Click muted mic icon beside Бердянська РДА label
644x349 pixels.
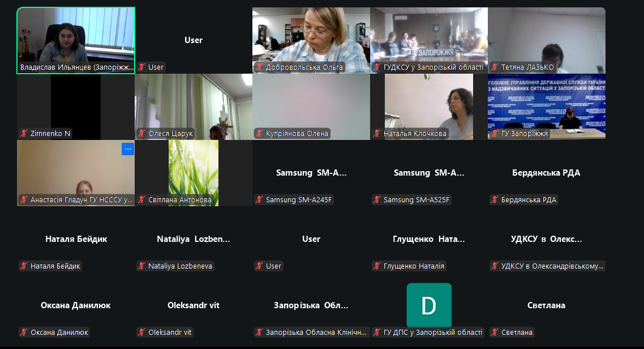click(495, 200)
